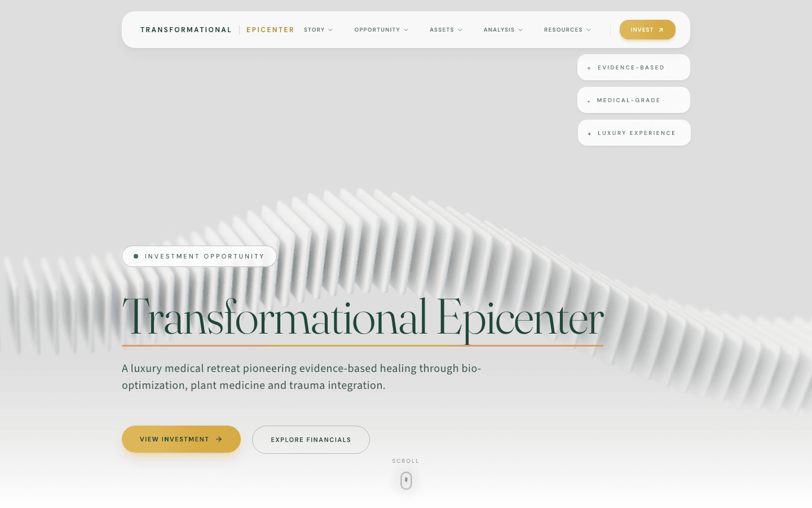The height and width of the screenshot is (508, 812).
Task: Open EXPLORE FINANCIALS
Action: click(311, 439)
